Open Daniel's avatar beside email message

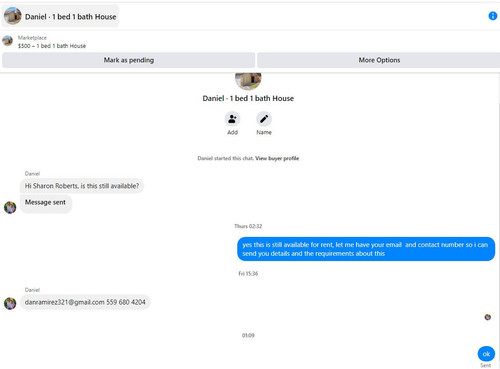pyautogui.click(x=10, y=303)
